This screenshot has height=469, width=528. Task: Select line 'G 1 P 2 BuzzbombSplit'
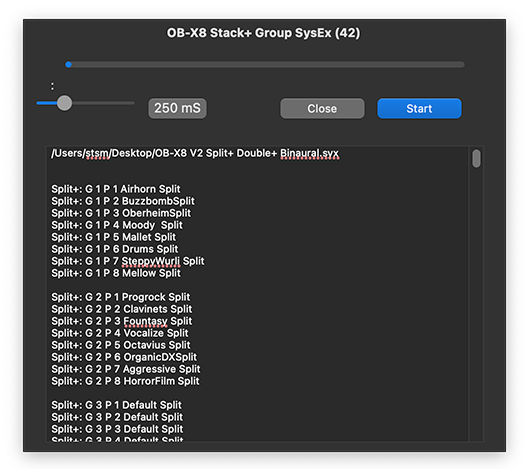point(123,201)
